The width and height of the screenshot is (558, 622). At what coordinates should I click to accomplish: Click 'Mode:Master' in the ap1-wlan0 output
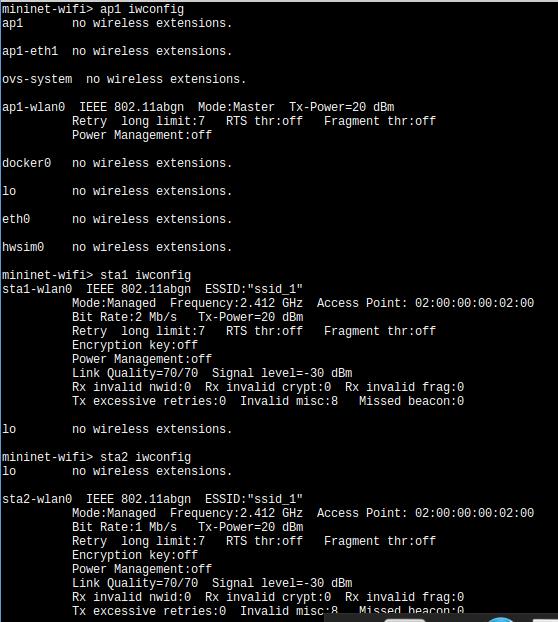[236, 107]
